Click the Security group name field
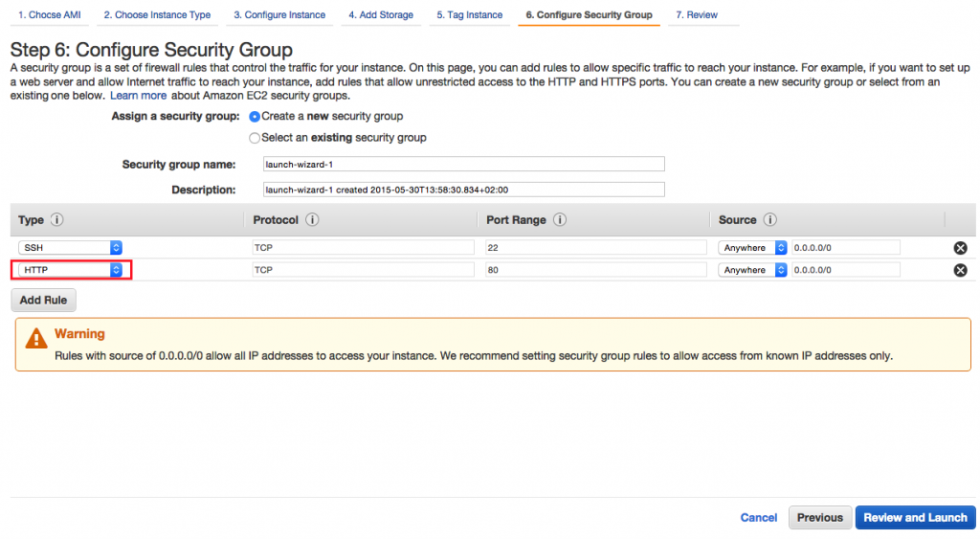The height and width of the screenshot is (539, 980). (x=462, y=164)
